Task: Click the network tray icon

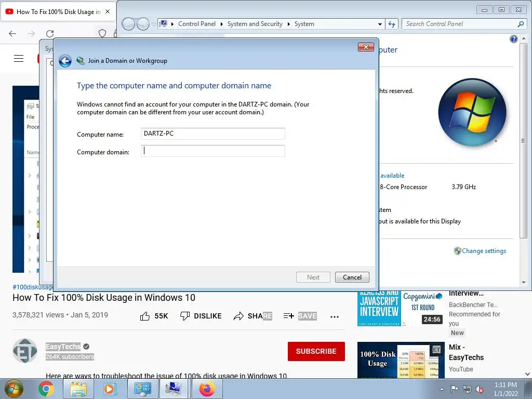Action: (x=467, y=389)
